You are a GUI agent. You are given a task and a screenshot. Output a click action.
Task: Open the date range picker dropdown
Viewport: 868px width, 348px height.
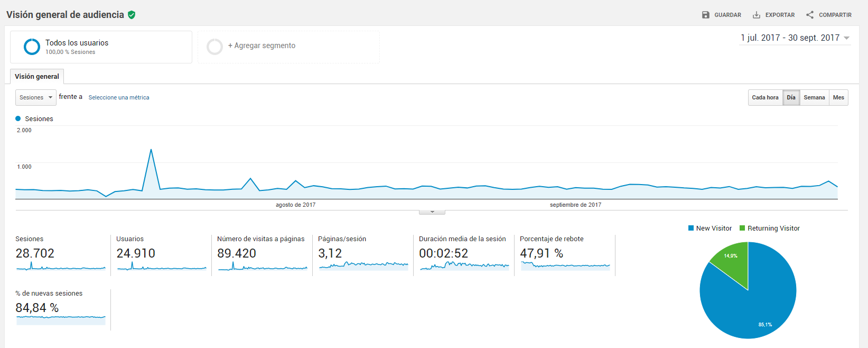coord(795,38)
